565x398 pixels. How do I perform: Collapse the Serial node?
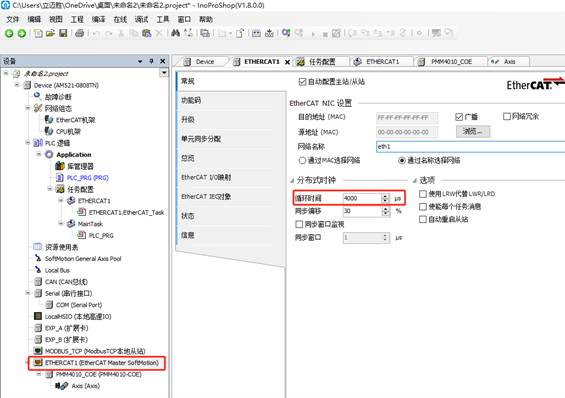click(28, 293)
